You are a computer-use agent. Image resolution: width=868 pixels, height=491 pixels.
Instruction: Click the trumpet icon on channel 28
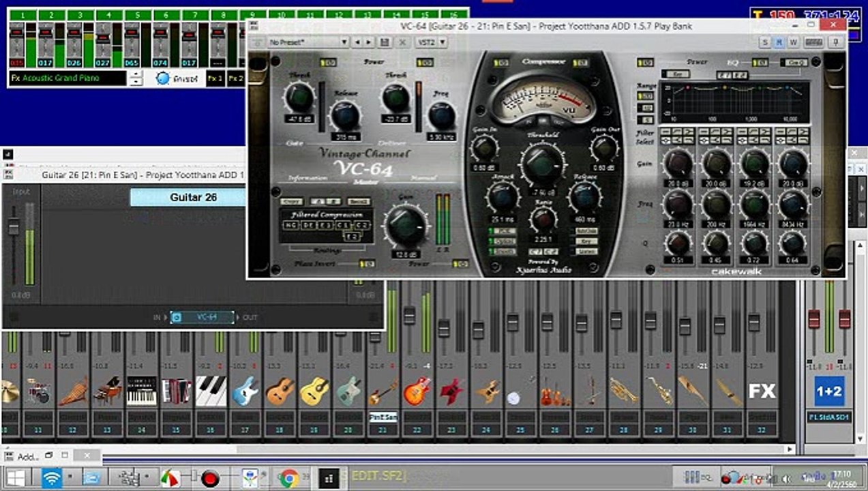[623, 391]
